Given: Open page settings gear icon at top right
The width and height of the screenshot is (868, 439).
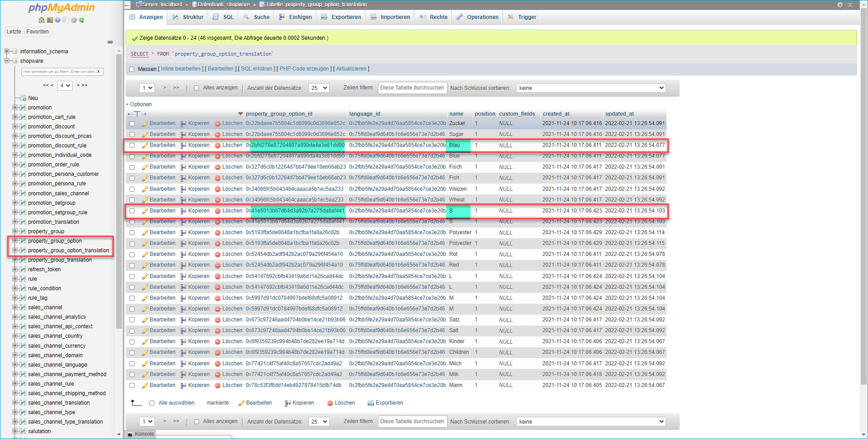Looking at the screenshot, I should pos(840,5).
